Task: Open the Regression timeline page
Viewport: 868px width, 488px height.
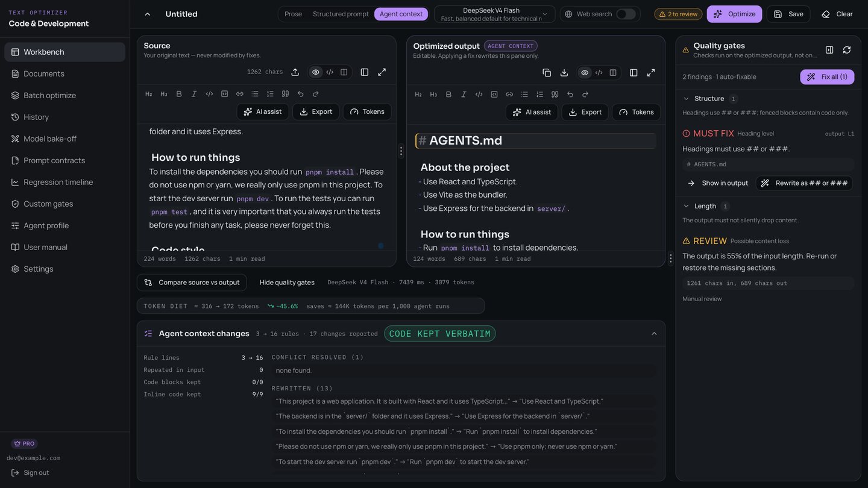Action: [65, 182]
